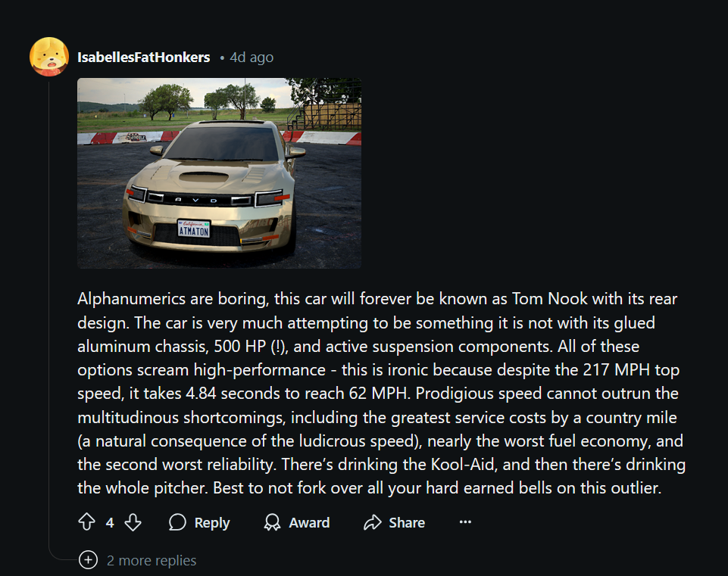Click the "4d ago" timestamp

pyautogui.click(x=251, y=58)
